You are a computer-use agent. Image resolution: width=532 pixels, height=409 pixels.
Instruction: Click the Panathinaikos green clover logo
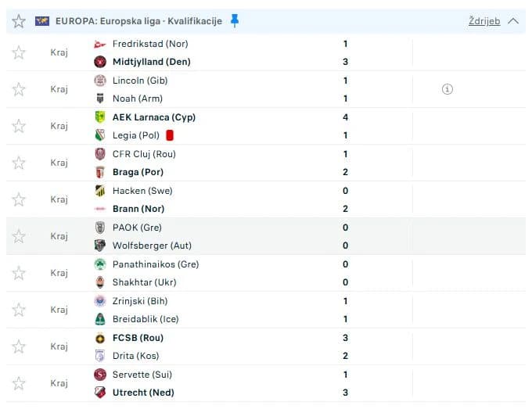point(100,264)
